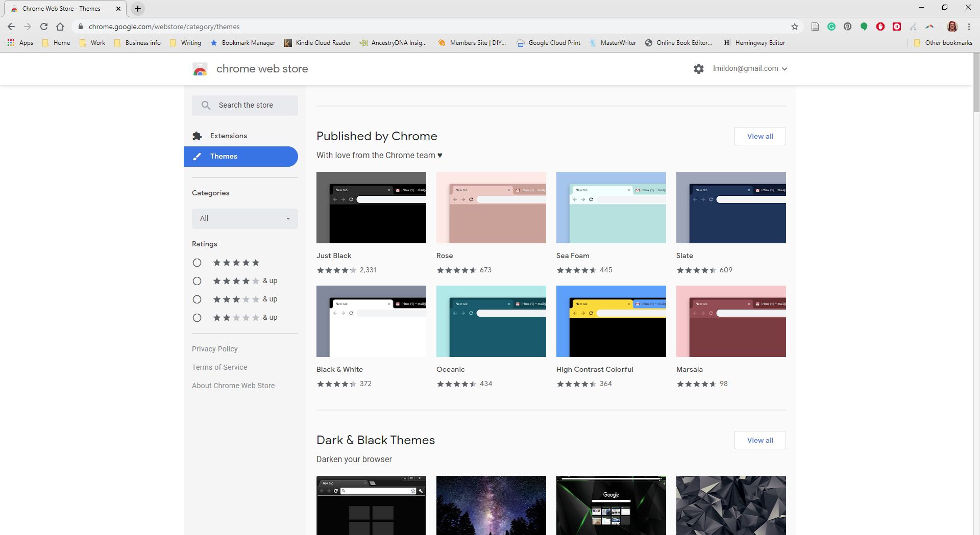Click the Pinterest extension icon
980x535 pixels.
point(848,27)
